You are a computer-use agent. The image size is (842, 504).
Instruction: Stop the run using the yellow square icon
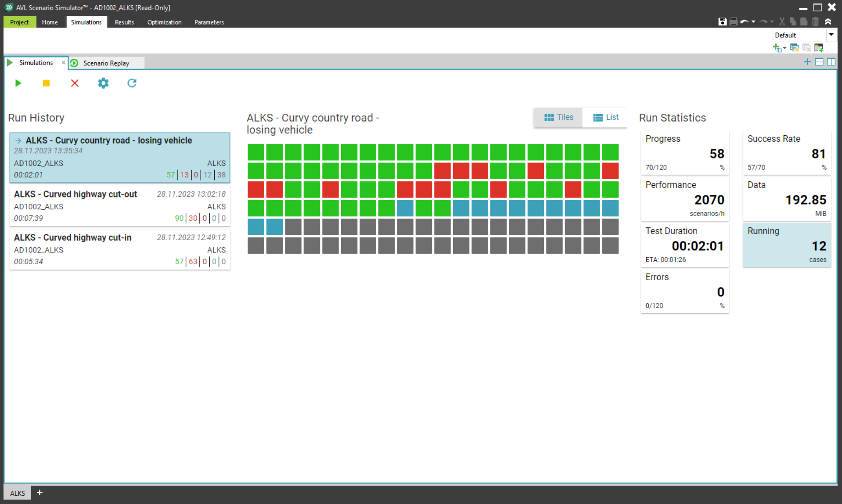pos(46,83)
